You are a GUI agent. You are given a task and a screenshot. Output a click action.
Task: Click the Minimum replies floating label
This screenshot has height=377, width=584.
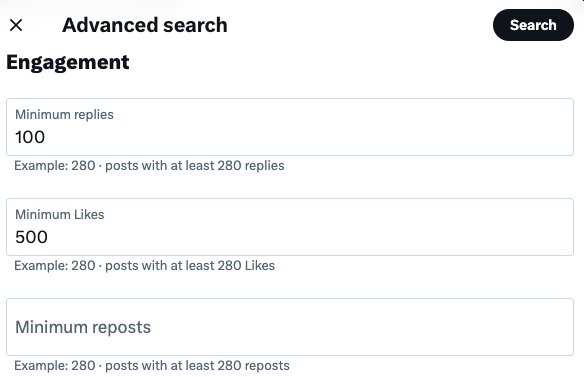click(x=64, y=114)
